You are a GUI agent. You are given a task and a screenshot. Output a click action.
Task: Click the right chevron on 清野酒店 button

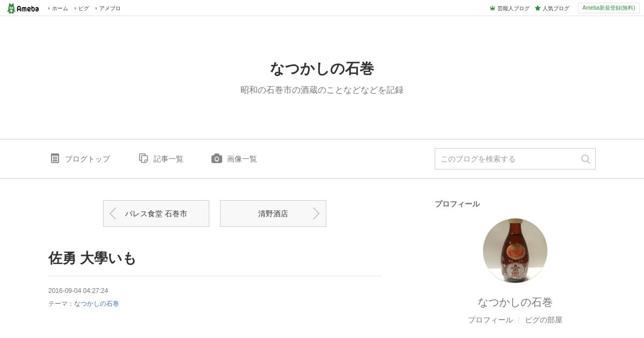(x=316, y=214)
